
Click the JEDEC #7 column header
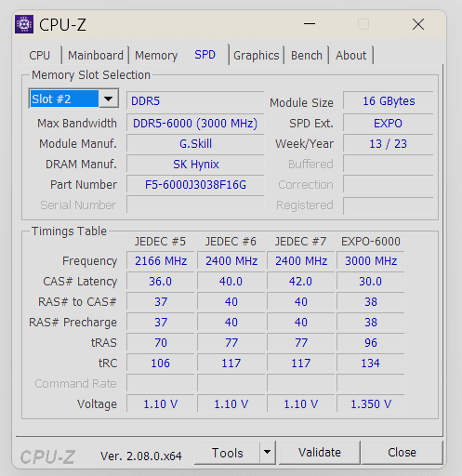[300, 242]
